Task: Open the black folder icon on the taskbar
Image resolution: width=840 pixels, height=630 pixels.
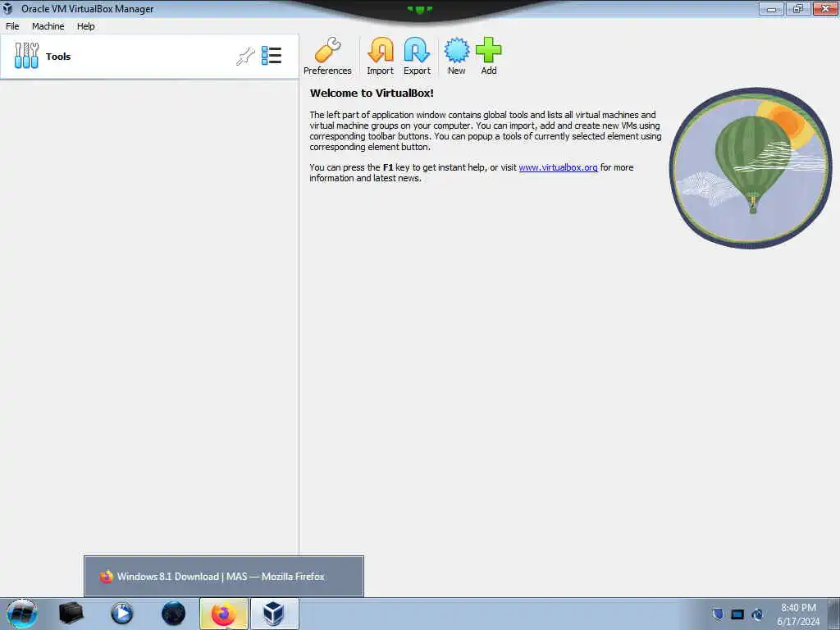Action: (x=71, y=614)
